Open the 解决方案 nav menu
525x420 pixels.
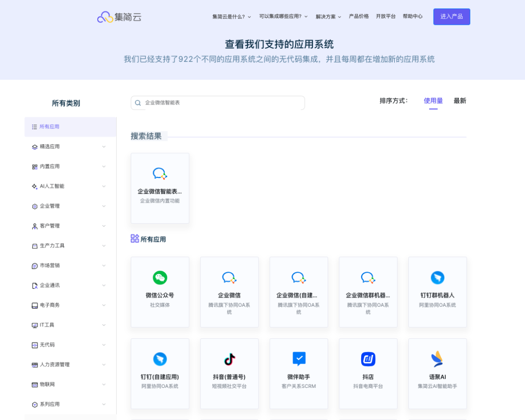pos(328,17)
